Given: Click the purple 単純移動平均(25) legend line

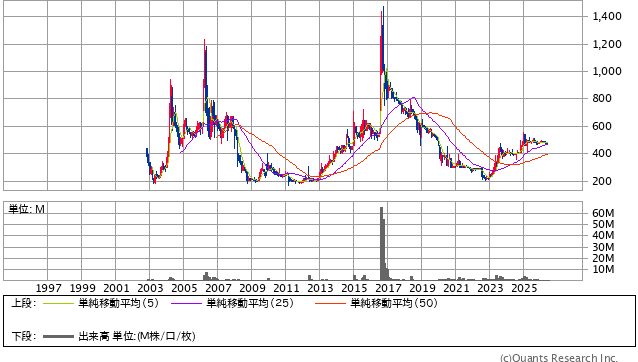Looking at the screenshot, I should 186,303.
